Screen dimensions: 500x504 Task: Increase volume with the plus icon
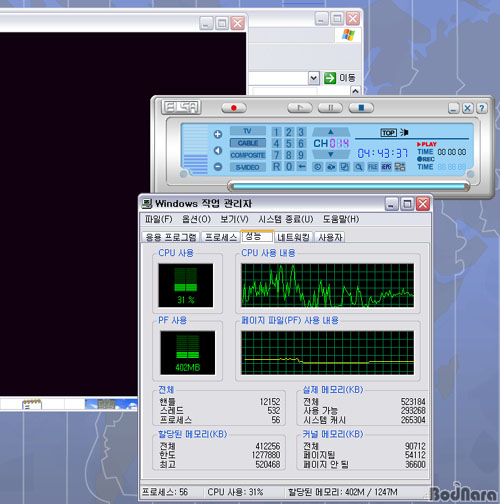218,134
